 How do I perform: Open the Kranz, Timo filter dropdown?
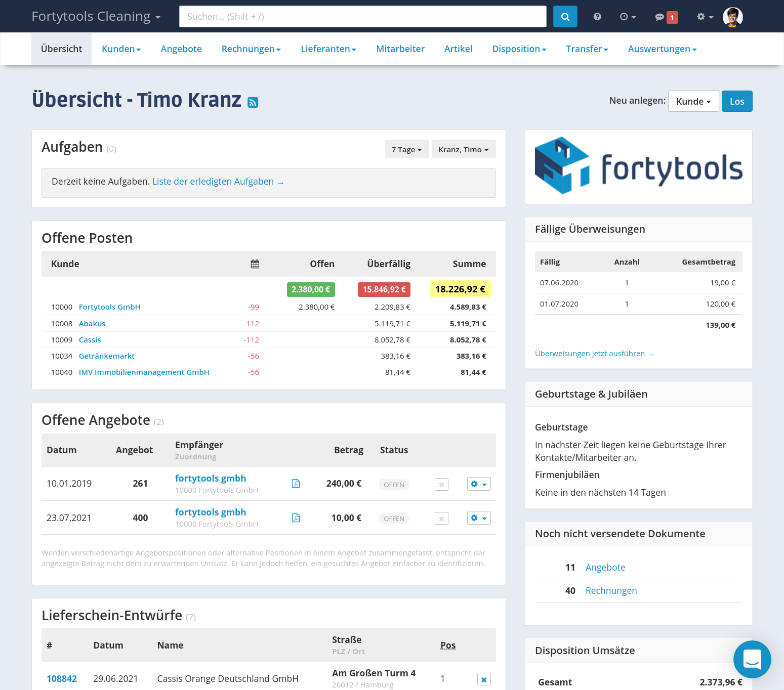click(x=463, y=149)
